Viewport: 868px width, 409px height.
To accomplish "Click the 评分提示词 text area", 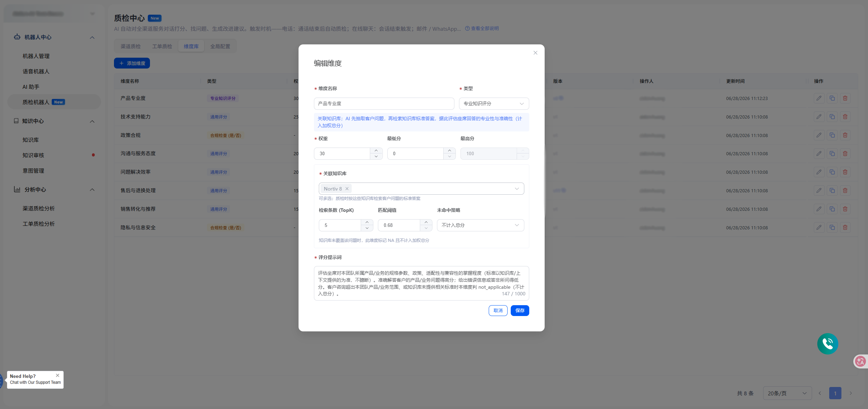I will coord(421,283).
